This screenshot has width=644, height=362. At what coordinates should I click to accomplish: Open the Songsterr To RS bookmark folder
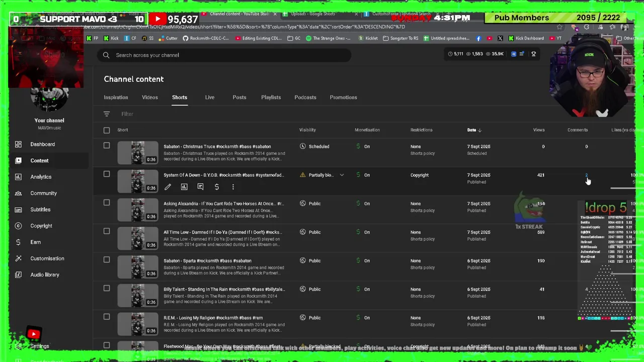(400, 38)
